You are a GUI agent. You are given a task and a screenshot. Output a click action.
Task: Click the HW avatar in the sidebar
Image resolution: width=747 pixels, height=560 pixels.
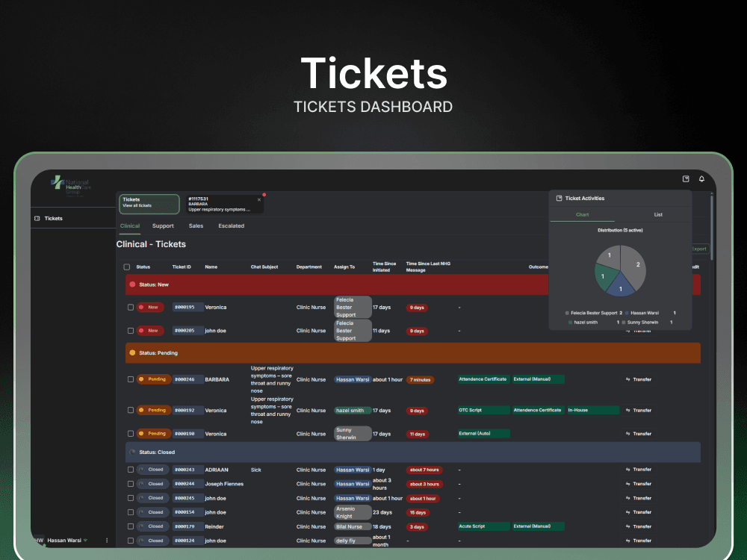click(x=39, y=541)
